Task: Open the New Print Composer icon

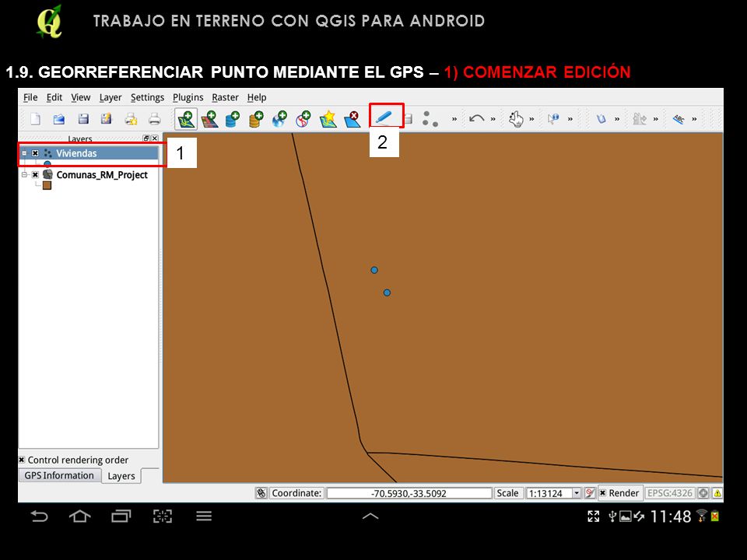Action: (x=131, y=118)
